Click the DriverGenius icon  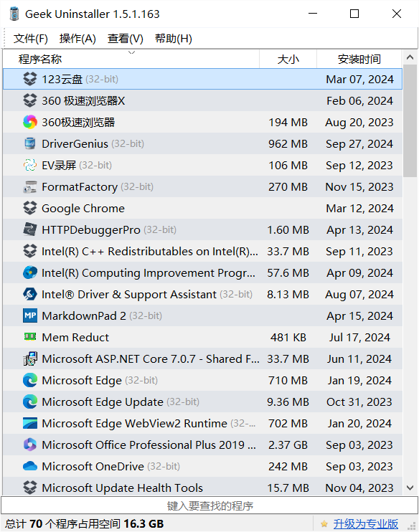30,143
